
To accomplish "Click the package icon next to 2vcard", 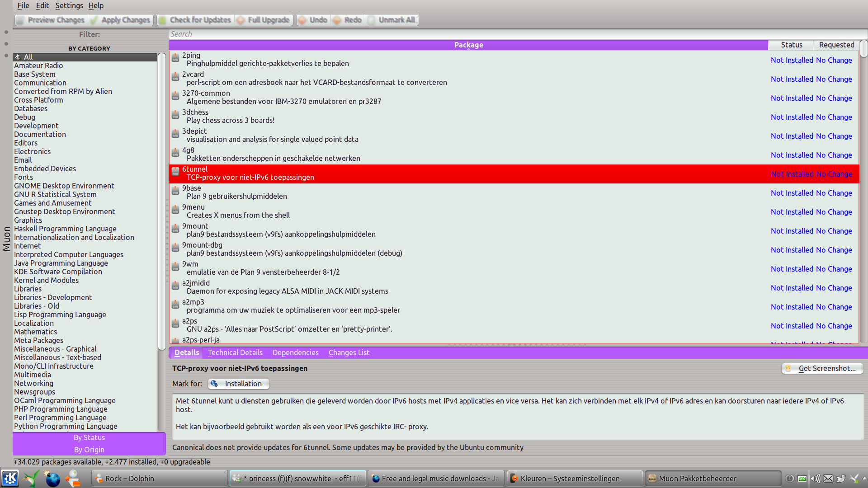I will pos(175,77).
